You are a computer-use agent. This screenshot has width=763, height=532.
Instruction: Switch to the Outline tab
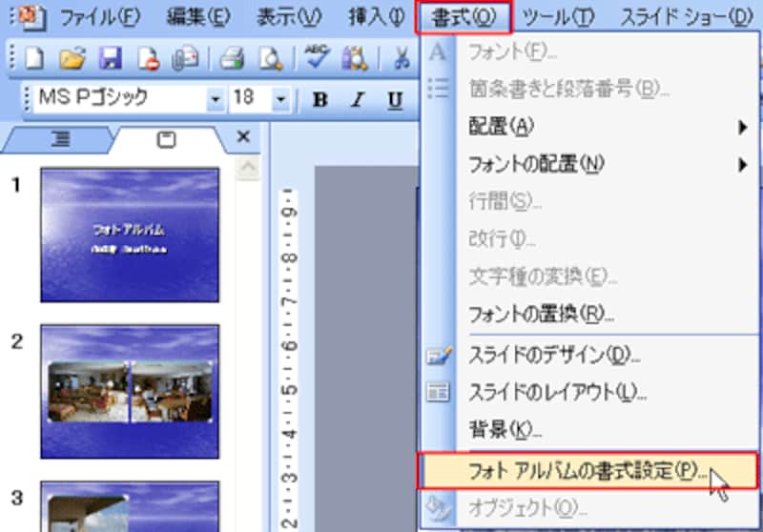(x=61, y=139)
